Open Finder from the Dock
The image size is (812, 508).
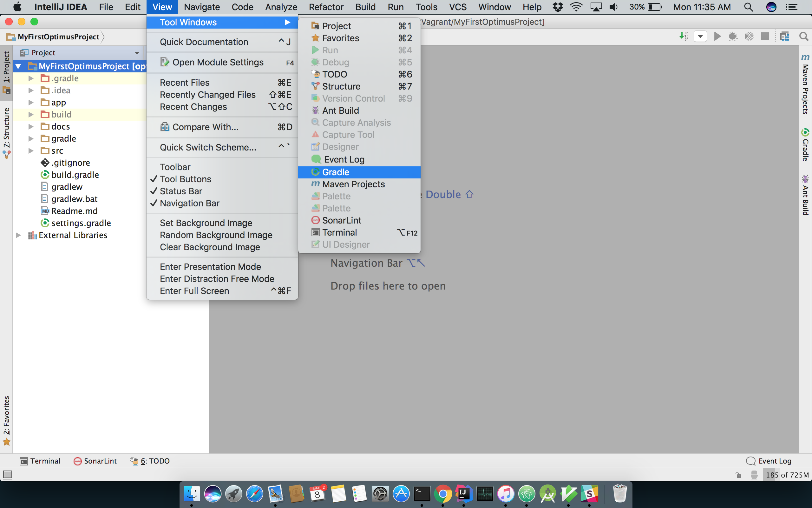pyautogui.click(x=192, y=494)
